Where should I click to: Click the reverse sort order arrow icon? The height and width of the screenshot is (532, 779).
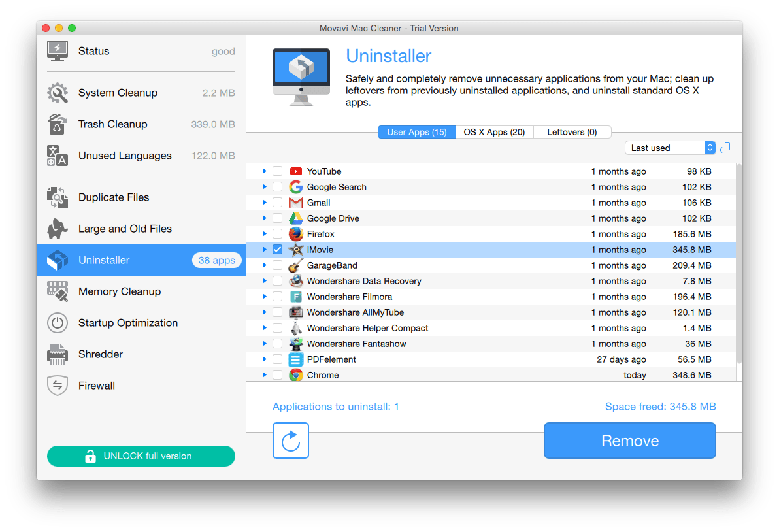725,148
